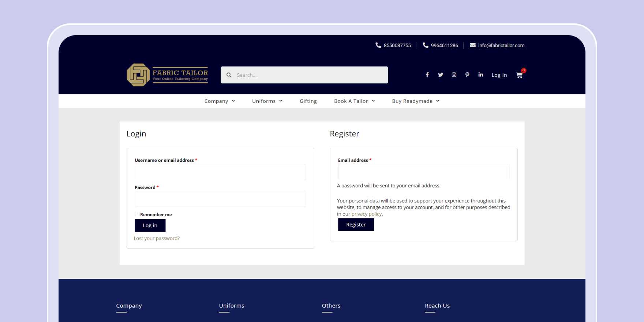Click the Pinterest icon
This screenshot has width=644, height=322.
pyautogui.click(x=467, y=75)
